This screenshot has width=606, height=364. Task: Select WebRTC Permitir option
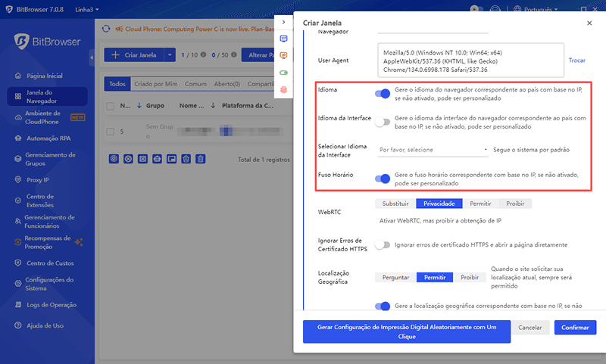(480, 204)
